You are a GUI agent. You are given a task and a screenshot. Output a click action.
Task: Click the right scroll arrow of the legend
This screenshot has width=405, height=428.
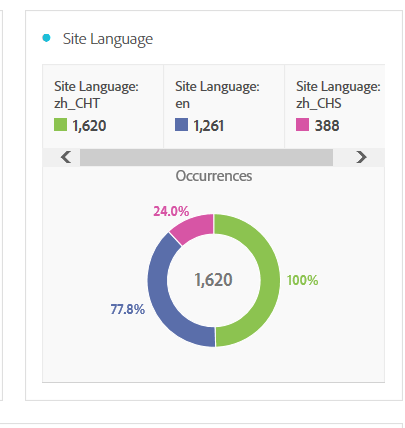pyautogui.click(x=361, y=157)
